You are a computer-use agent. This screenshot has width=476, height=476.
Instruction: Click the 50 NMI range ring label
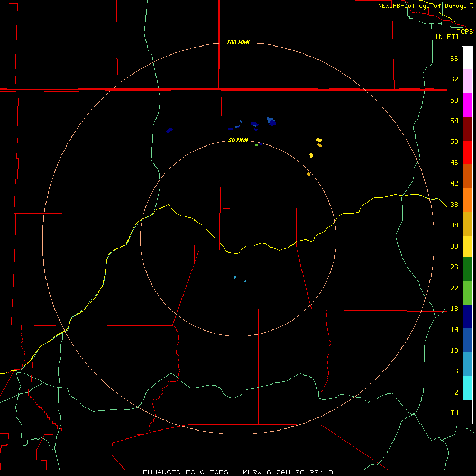[x=238, y=140]
